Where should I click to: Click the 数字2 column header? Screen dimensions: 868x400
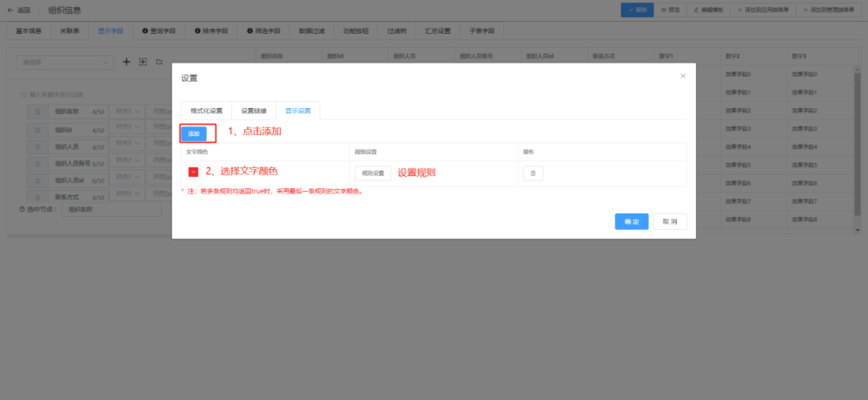click(x=753, y=57)
